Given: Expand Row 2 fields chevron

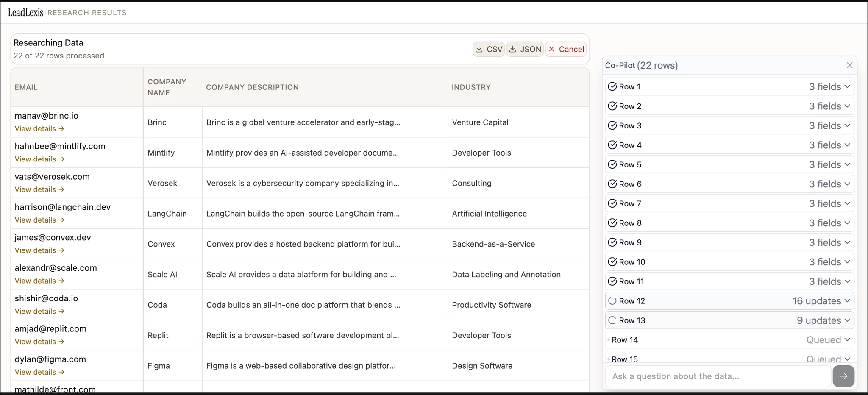Looking at the screenshot, I should coord(847,106).
